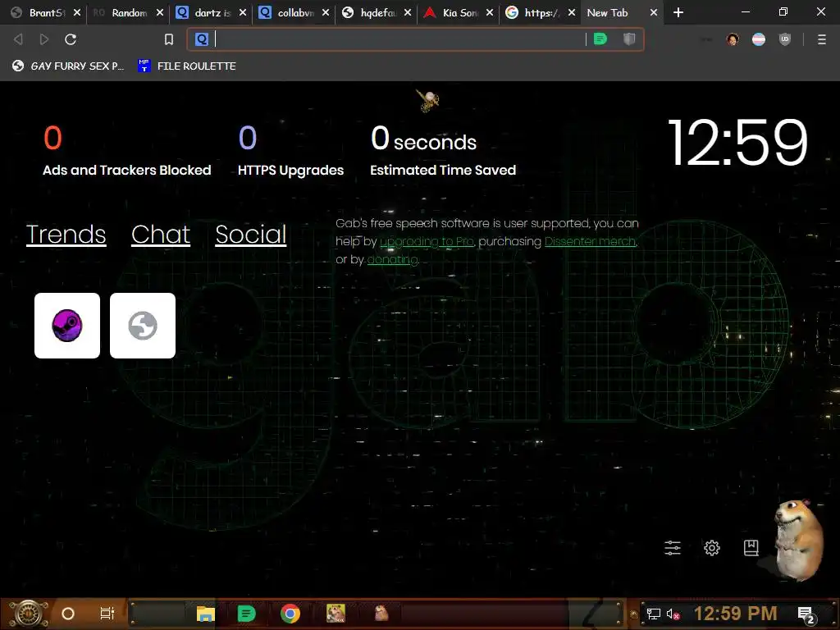Close the collabvn tab
Image resolution: width=840 pixels, height=630 pixels.
coord(325,12)
